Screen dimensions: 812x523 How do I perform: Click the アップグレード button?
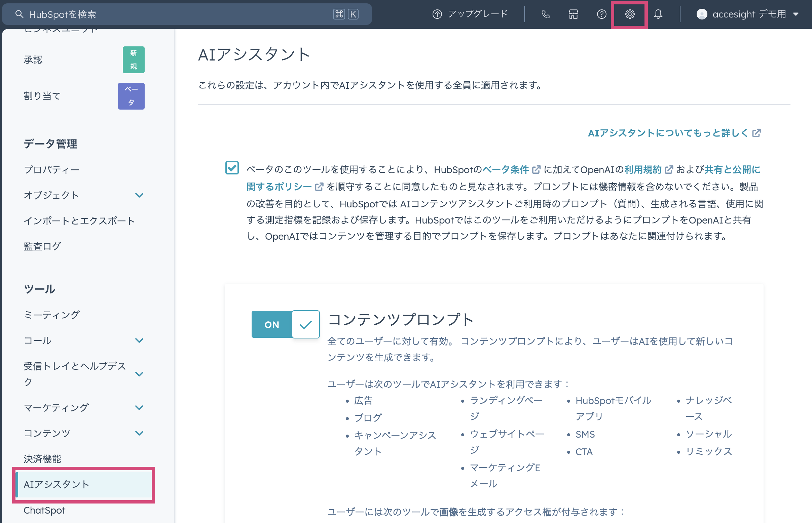coord(470,14)
